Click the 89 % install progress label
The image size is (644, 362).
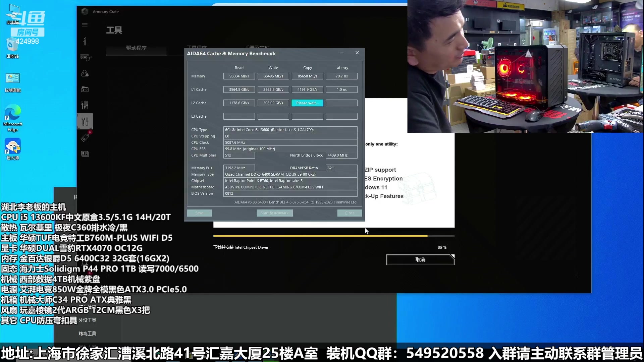coord(442,247)
